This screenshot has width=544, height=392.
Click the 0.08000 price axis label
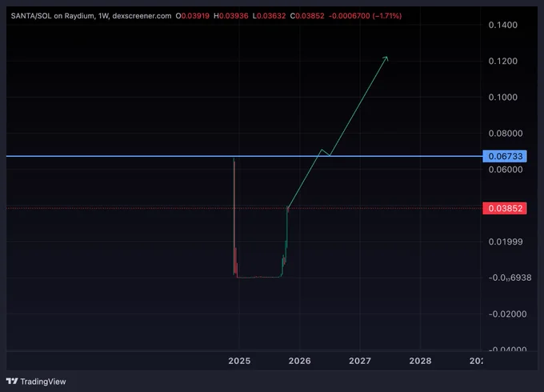(x=506, y=134)
